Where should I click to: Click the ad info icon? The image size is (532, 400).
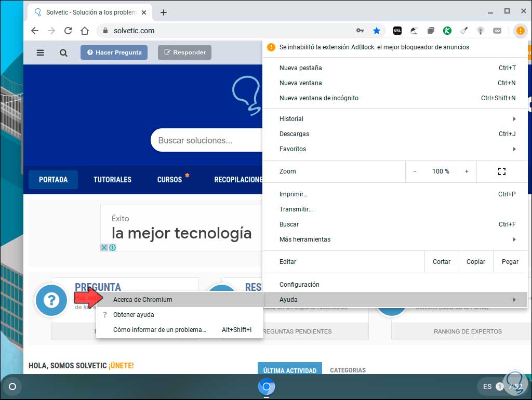[113, 248]
